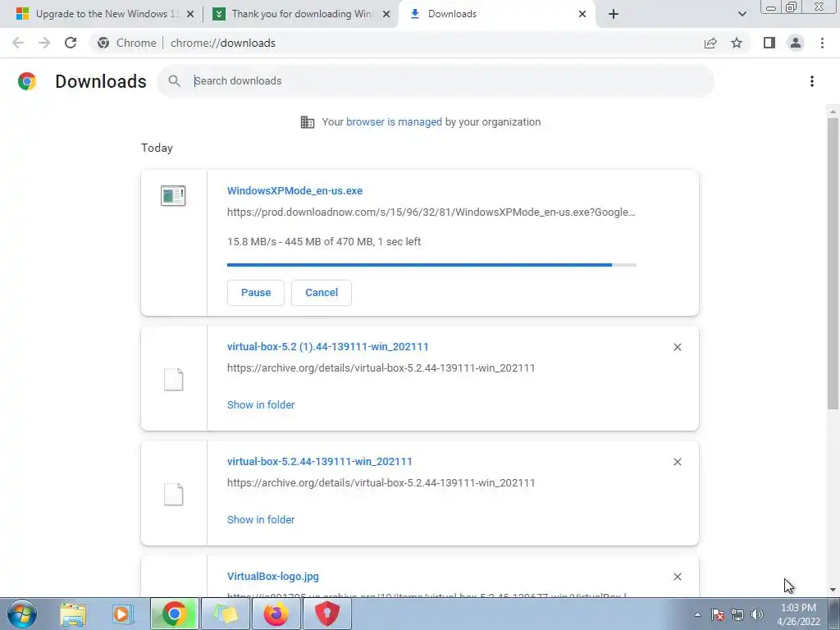Click the Action Center flag tray icon
Screen dimensions: 840x630
718,614
